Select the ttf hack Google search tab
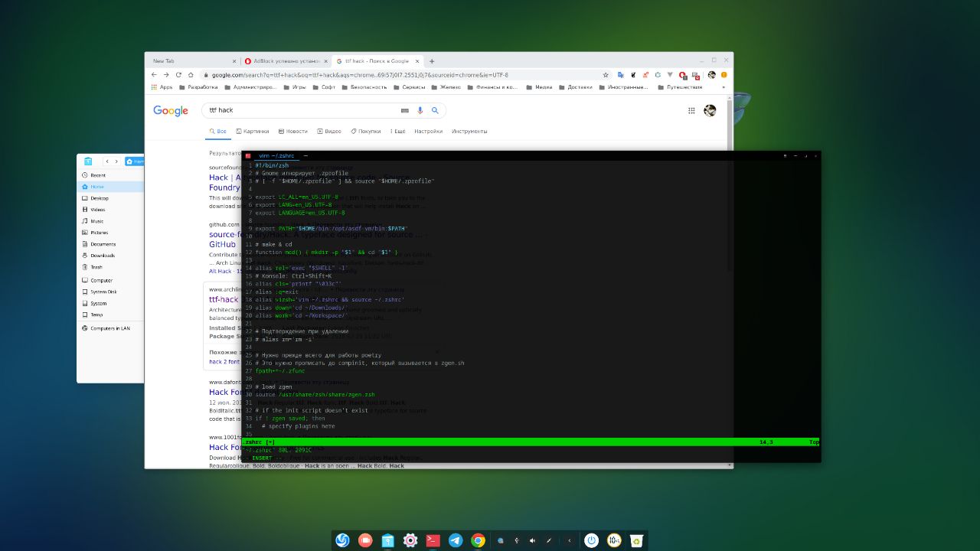The height and width of the screenshot is (551, 980). pyautogui.click(x=377, y=61)
